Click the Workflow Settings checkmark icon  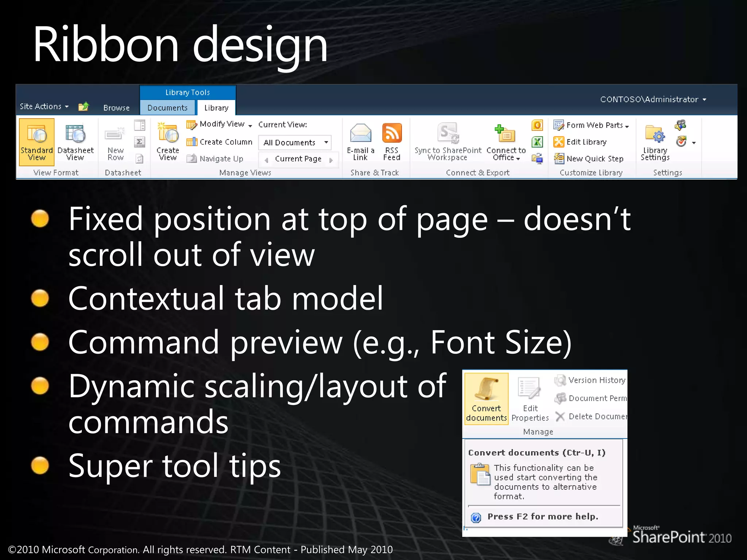click(681, 142)
